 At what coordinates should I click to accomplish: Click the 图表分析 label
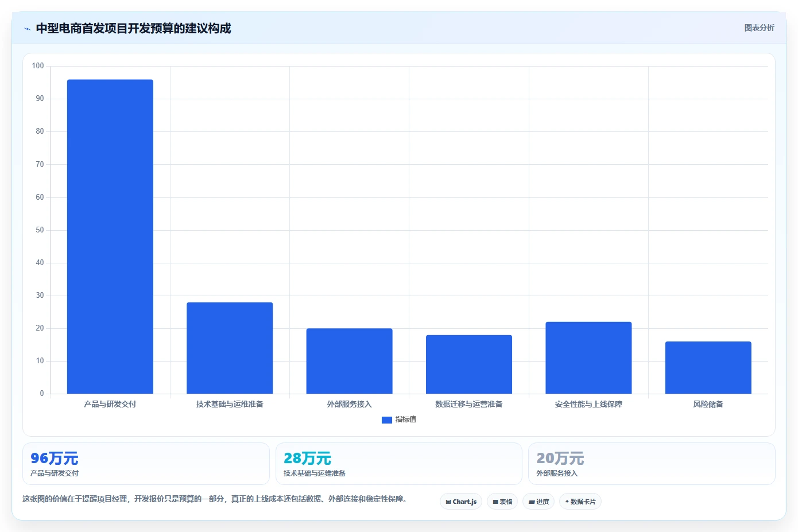(x=759, y=28)
